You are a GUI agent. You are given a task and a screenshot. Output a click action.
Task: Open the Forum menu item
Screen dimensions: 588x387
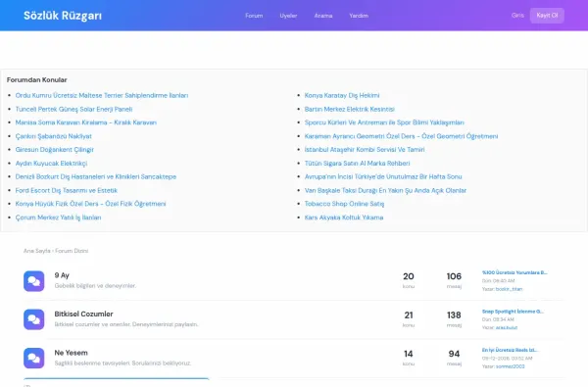[254, 16]
